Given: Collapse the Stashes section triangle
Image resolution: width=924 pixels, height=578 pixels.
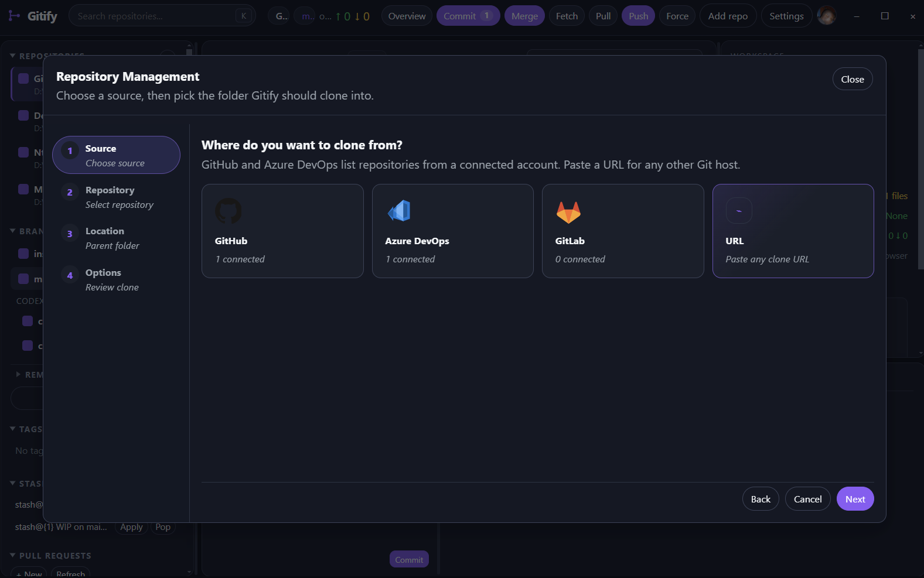Looking at the screenshot, I should tap(12, 483).
